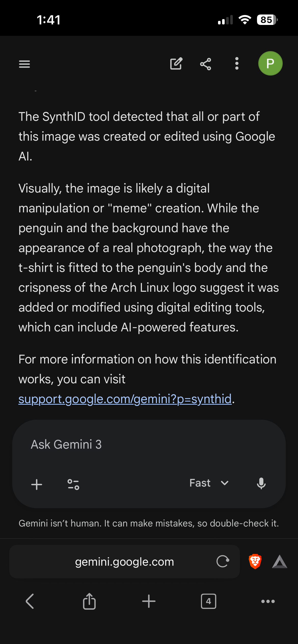Open the hamburger main menu

click(24, 64)
